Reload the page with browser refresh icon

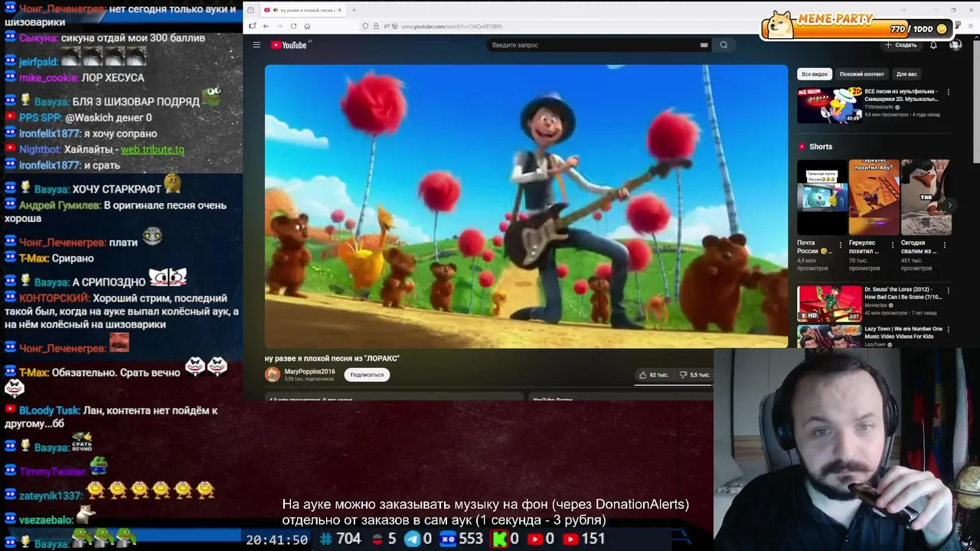click(x=293, y=26)
